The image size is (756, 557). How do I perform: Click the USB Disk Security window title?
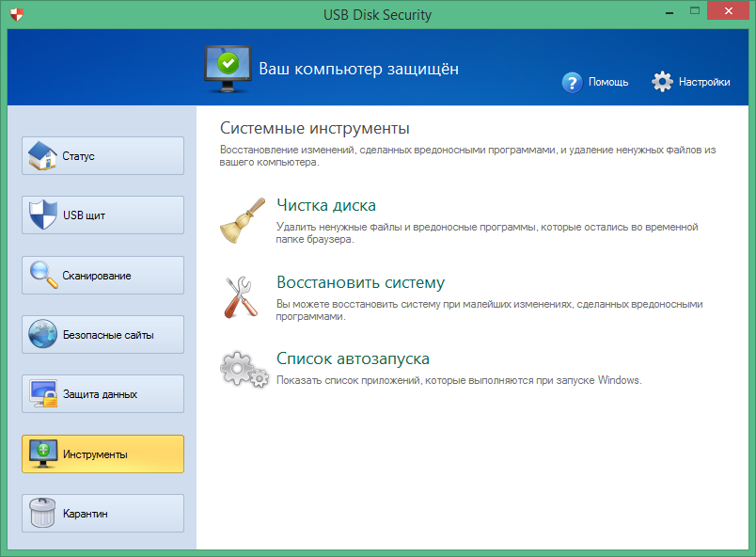click(377, 14)
